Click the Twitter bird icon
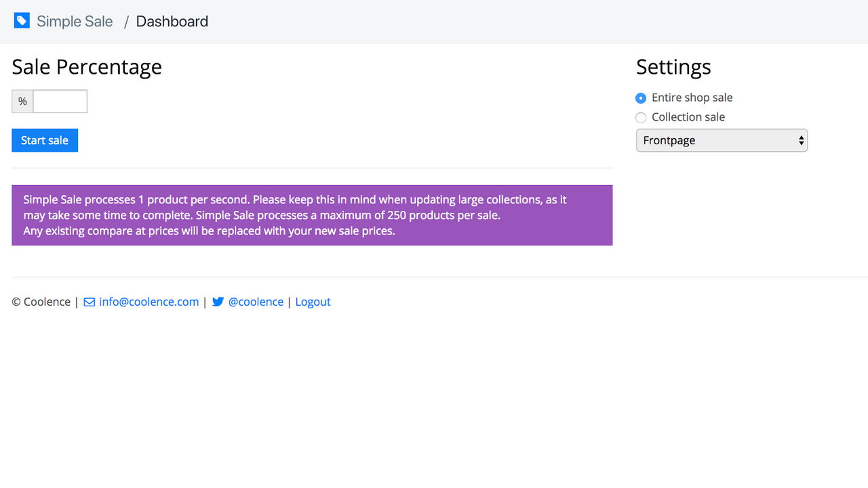 tap(218, 302)
